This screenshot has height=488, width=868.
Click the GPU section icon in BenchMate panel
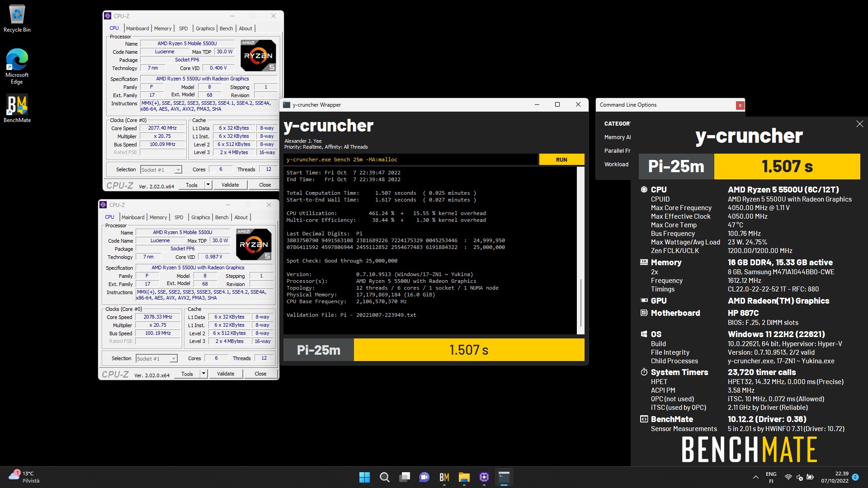[644, 301]
